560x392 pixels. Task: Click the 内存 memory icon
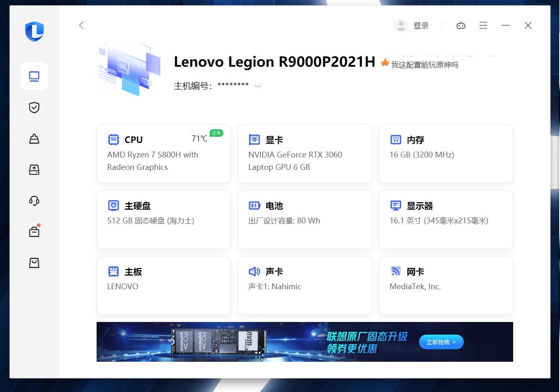click(396, 140)
